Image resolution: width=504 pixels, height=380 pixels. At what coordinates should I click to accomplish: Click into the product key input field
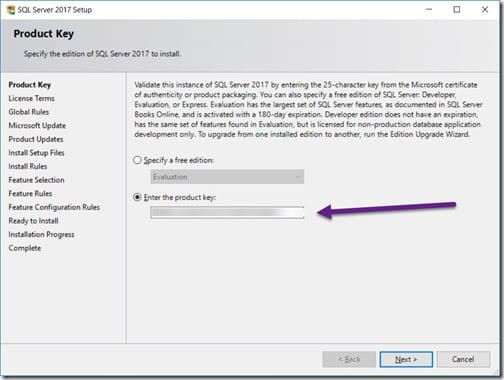click(227, 213)
